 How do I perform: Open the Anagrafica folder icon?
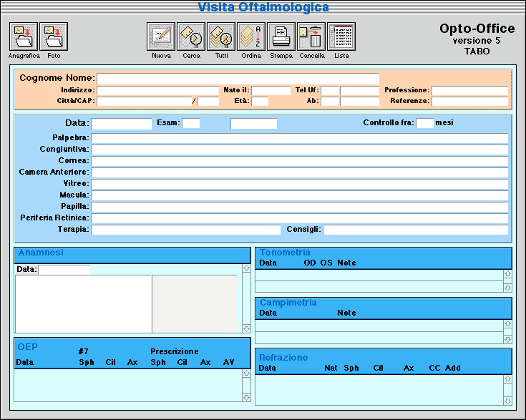click(24, 36)
